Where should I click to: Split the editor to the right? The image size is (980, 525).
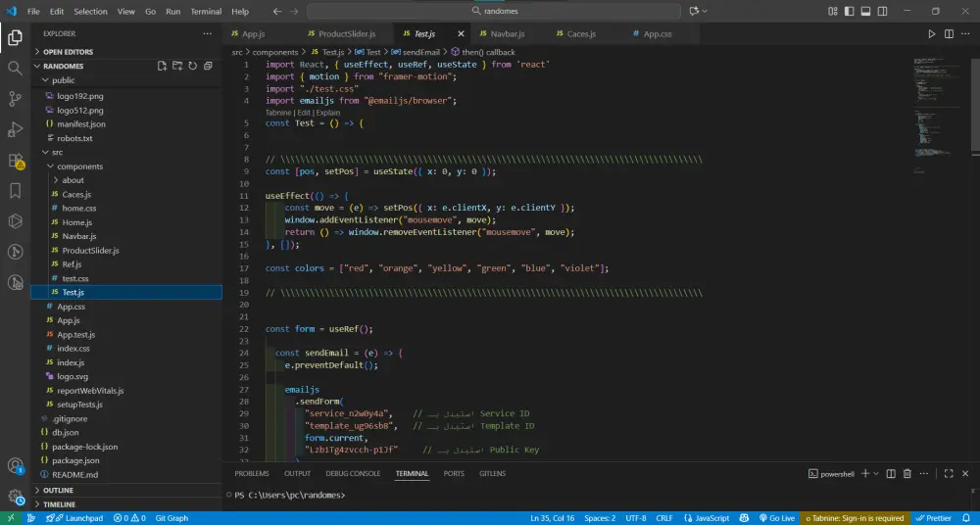pyautogui.click(x=949, y=33)
